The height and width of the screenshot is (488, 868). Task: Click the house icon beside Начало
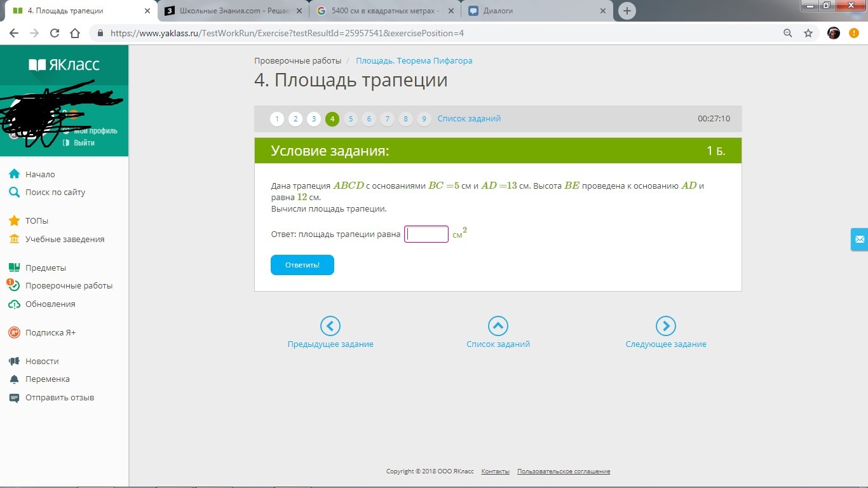click(14, 174)
